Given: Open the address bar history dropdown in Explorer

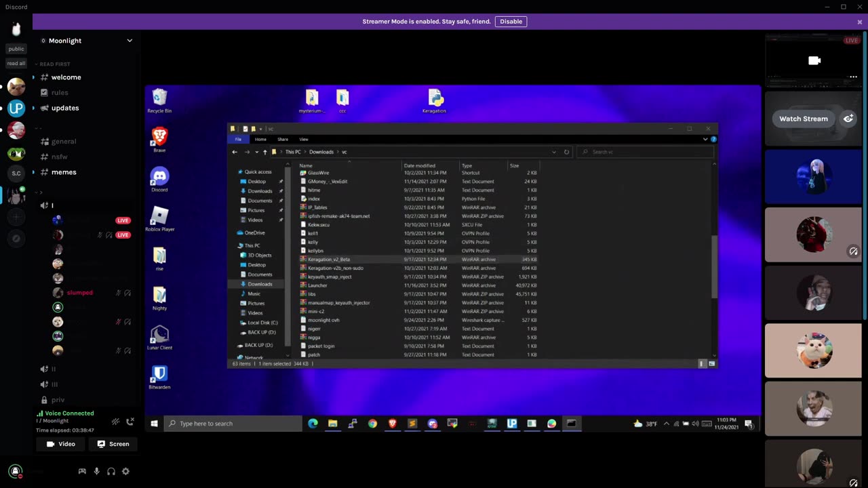Looking at the screenshot, I should 554,152.
